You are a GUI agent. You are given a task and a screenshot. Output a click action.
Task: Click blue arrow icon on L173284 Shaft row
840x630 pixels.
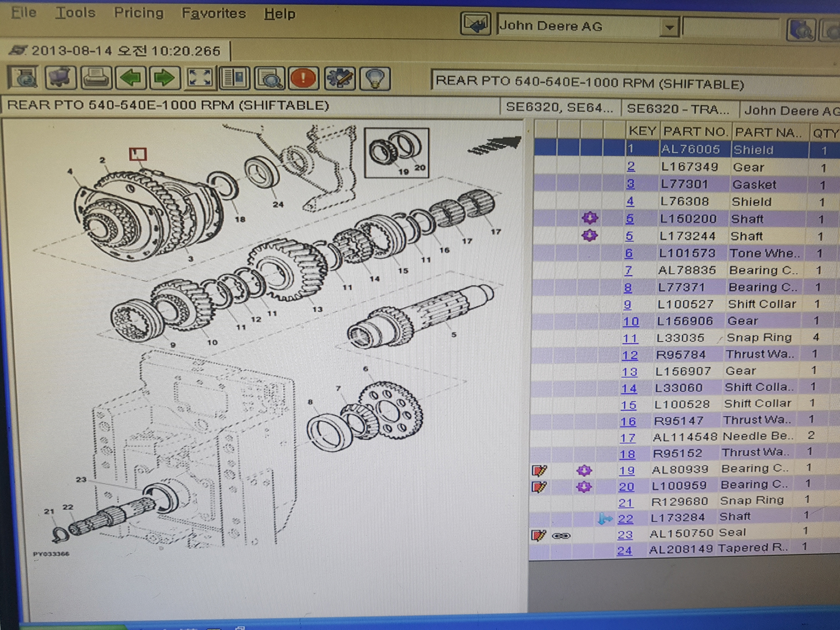(x=605, y=519)
